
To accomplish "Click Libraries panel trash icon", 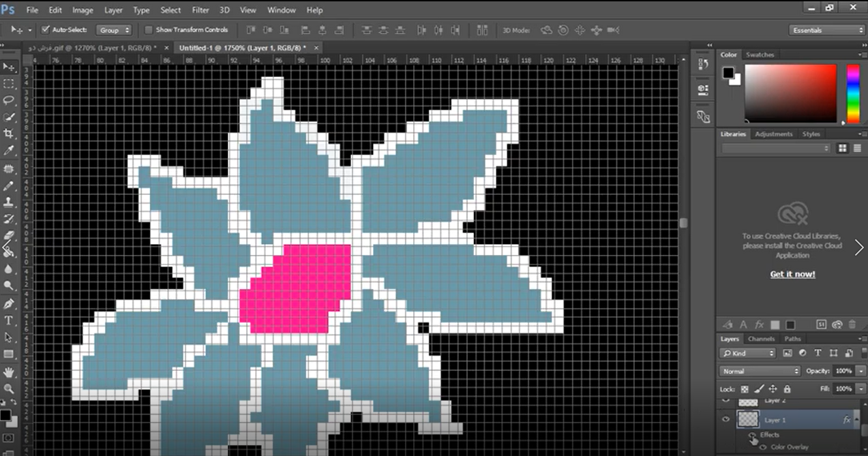I will click(x=853, y=325).
